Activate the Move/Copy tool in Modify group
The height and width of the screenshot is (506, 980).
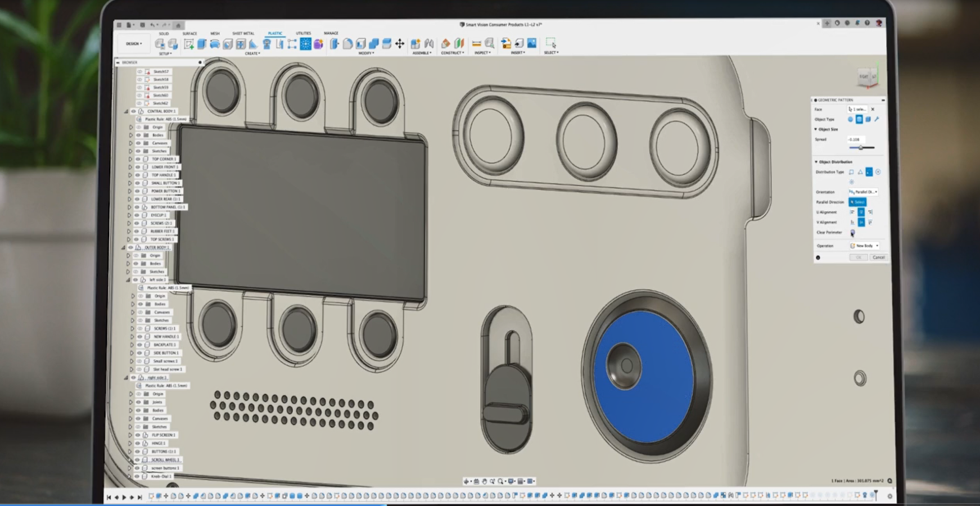pos(400,43)
